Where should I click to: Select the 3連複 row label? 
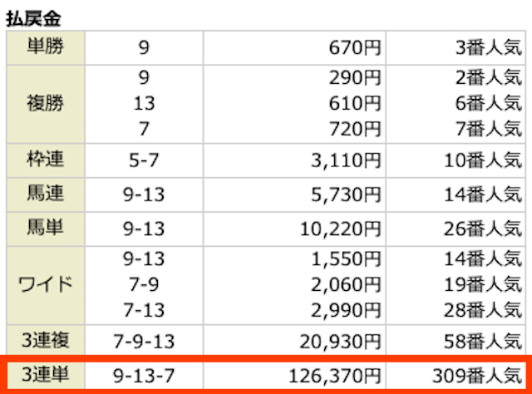[x=45, y=340]
